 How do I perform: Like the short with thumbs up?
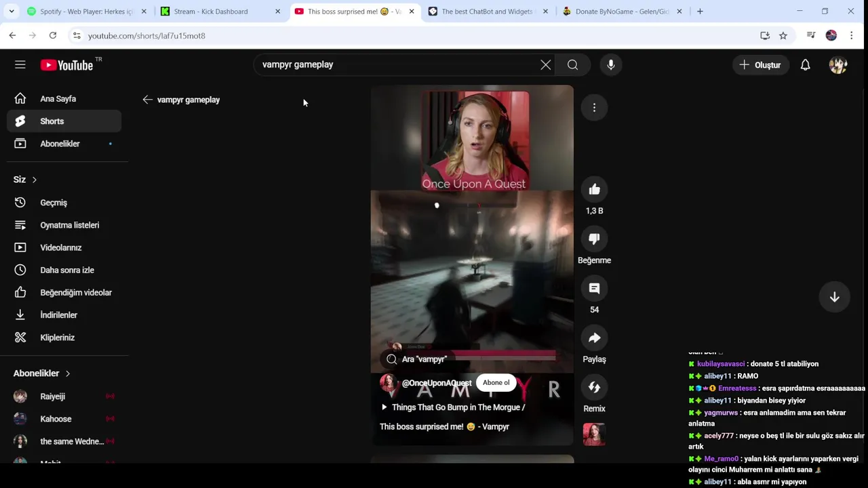595,190
